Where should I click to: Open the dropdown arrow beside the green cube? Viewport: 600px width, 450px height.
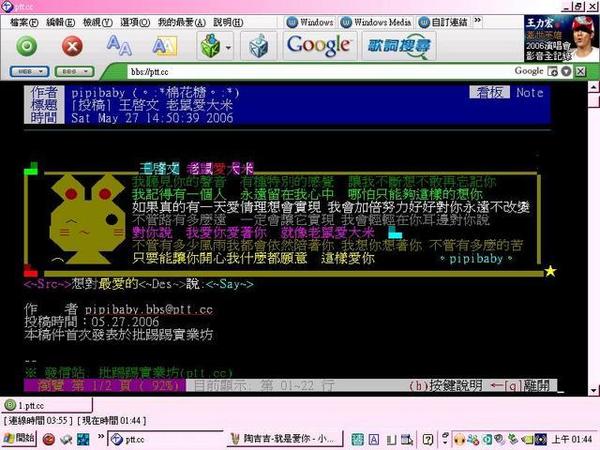(x=228, y=47)
